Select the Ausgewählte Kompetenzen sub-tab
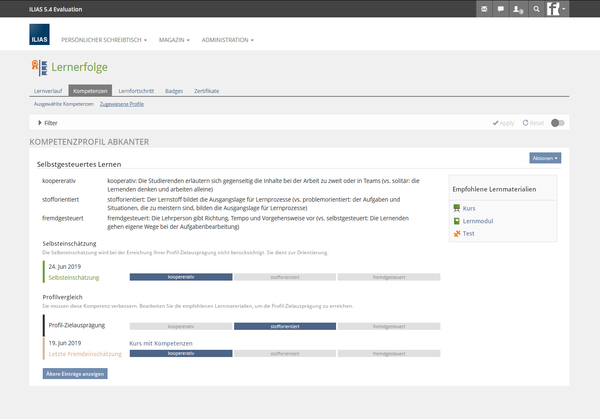600x419 pixels. click(63, 104)
